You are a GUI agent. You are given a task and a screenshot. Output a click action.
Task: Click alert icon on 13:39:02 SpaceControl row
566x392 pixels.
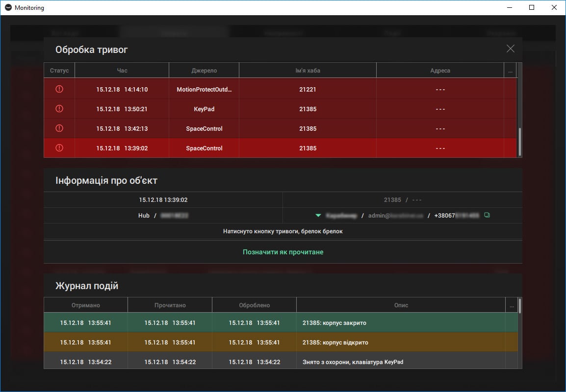[59, 148]
